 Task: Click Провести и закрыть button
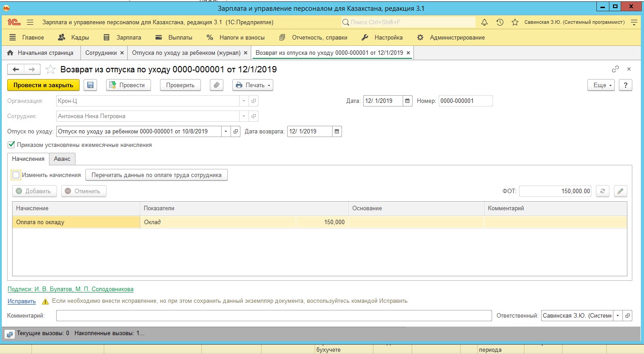[44, 85]
